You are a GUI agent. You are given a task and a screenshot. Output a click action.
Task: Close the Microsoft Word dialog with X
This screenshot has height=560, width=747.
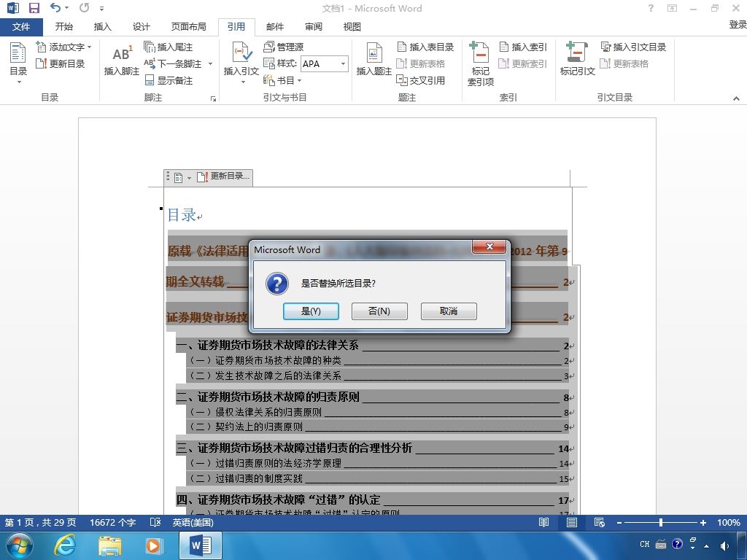(x=489, y=246)
